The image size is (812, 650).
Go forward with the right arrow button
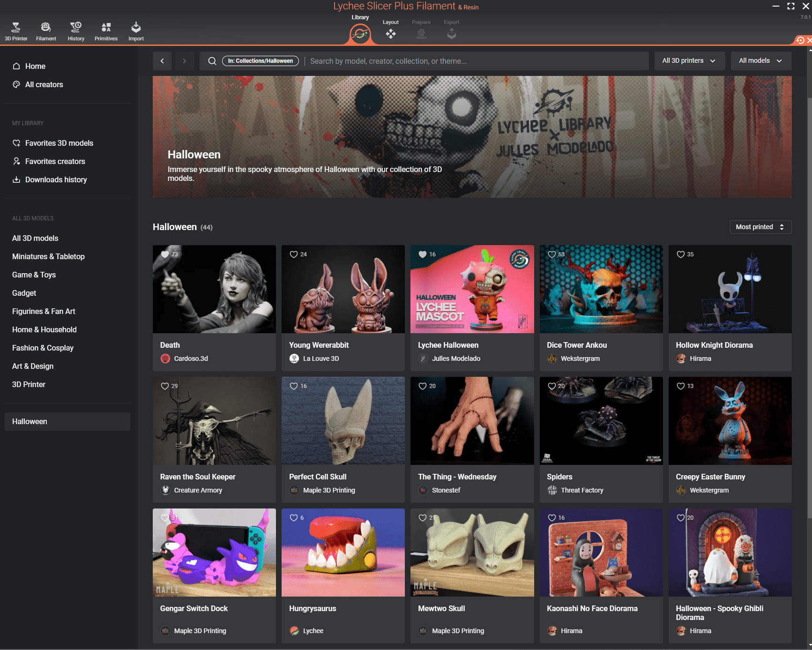[x=185, y=61]
